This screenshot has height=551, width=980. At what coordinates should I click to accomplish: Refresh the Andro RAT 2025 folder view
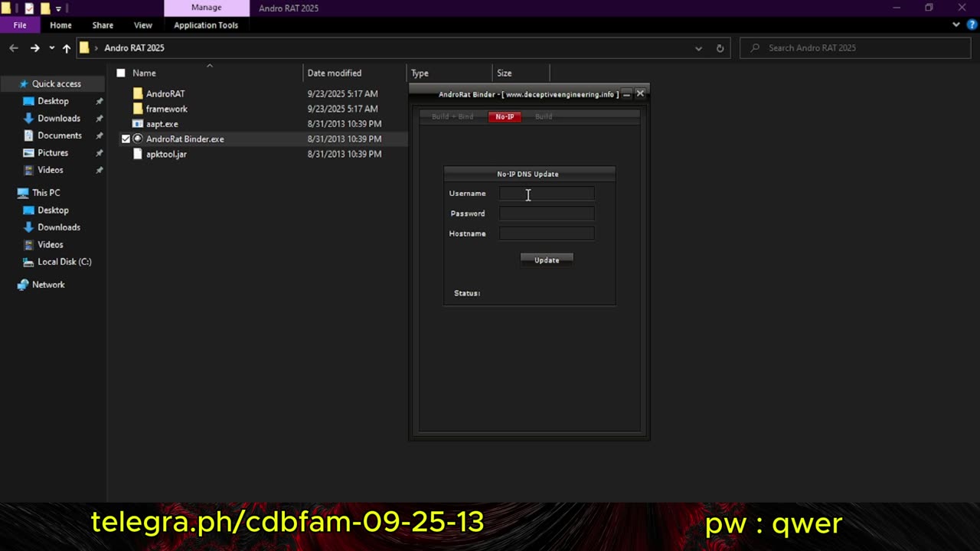coord(720,47)
